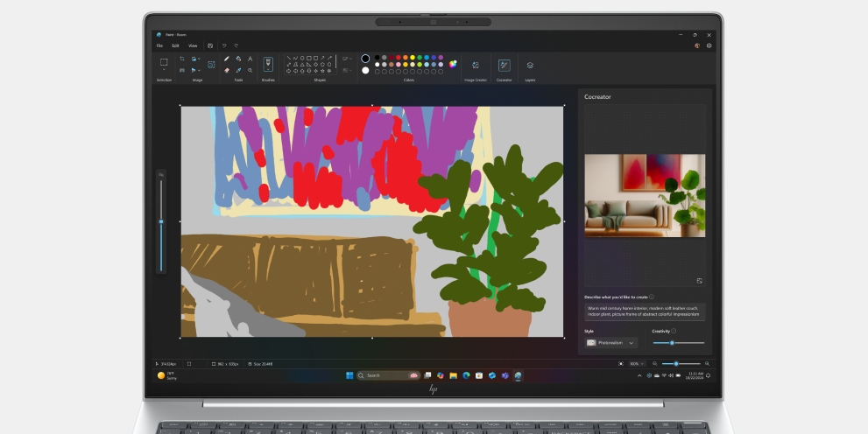This screenshot has height=434, width=868.
Task: Open Paint settings gear
Action: tap(709, 45)
